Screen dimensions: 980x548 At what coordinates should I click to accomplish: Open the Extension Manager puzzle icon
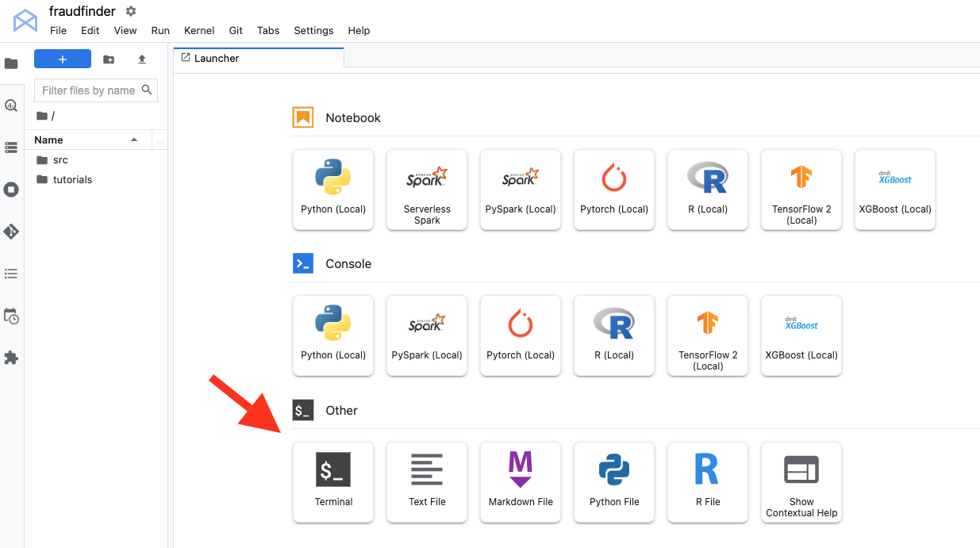[x=11, y=358]
